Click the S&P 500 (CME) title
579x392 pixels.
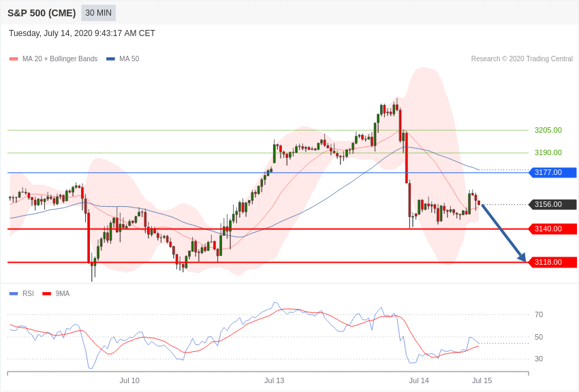(42, 13)
